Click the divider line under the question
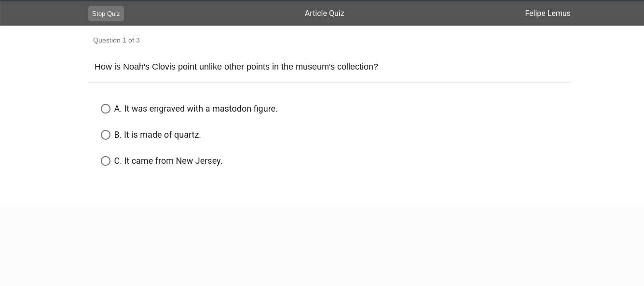Image resolution: width=644 pixels, height=286 pixels. (329, 82)
